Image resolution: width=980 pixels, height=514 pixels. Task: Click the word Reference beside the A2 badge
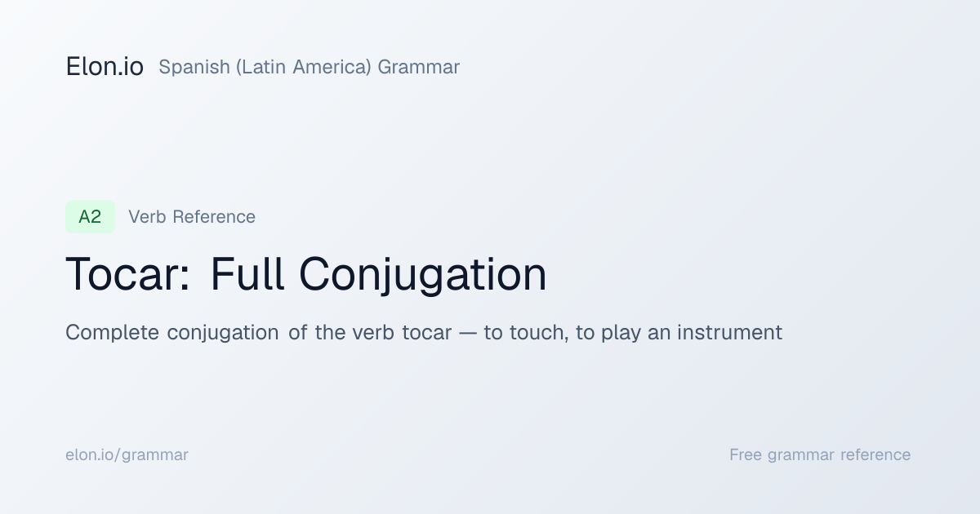pos(214,217)
